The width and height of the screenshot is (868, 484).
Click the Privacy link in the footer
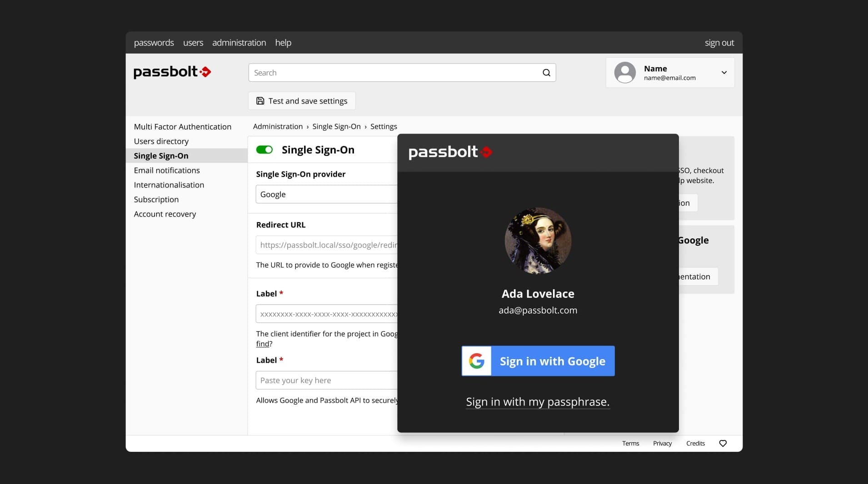pyautogui.click(x=662, y=444)
